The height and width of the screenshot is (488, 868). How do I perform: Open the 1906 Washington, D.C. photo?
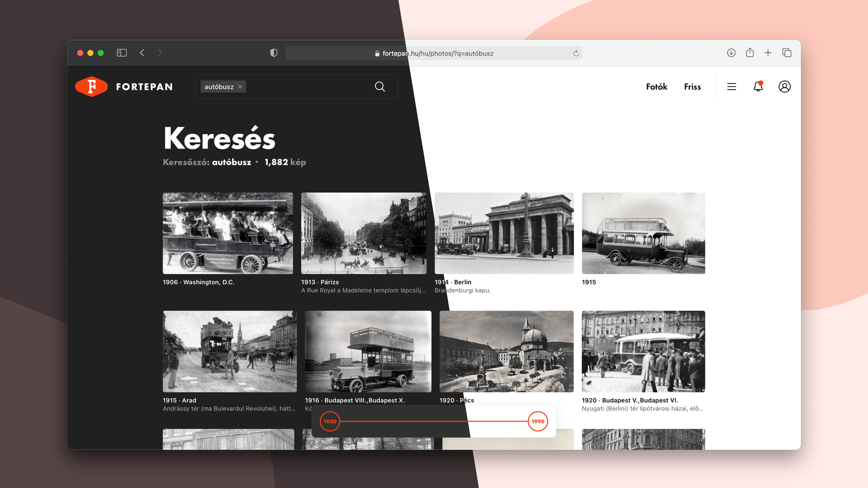[x=228, y=233]
